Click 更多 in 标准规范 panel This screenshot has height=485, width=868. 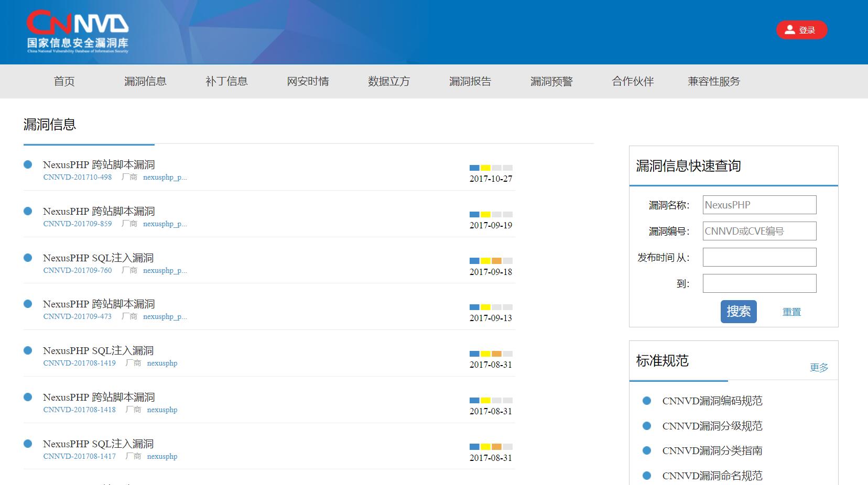pyautogui.click(x=819, y=367)
